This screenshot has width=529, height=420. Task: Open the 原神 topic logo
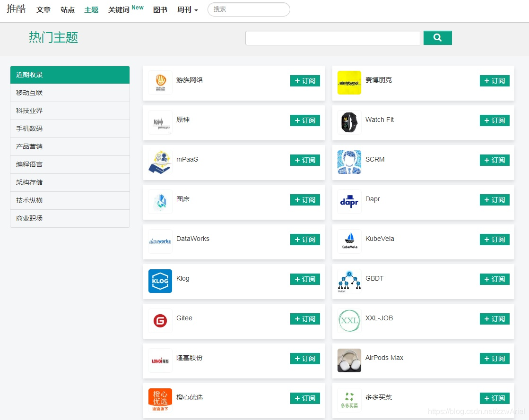click(x=160, y=122)
